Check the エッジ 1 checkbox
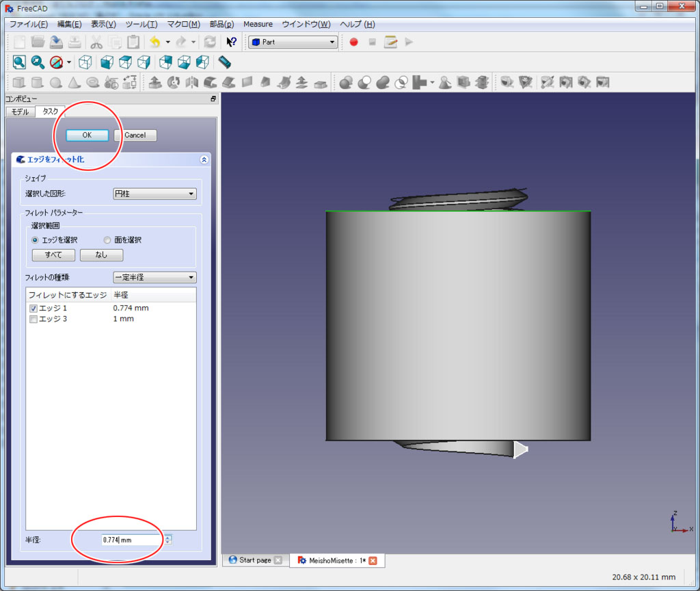Screen dimensions: 700x591 pyautogui.click(x=33, y=308)
